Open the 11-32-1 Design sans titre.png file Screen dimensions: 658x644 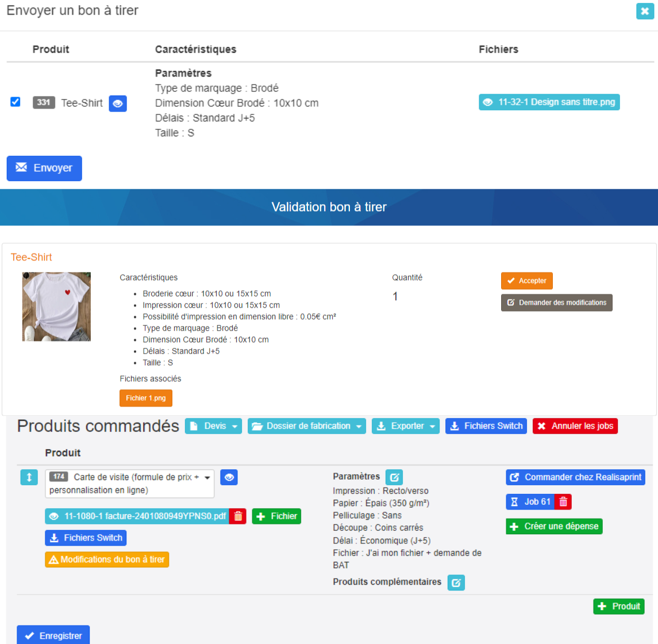coord(549,102)
